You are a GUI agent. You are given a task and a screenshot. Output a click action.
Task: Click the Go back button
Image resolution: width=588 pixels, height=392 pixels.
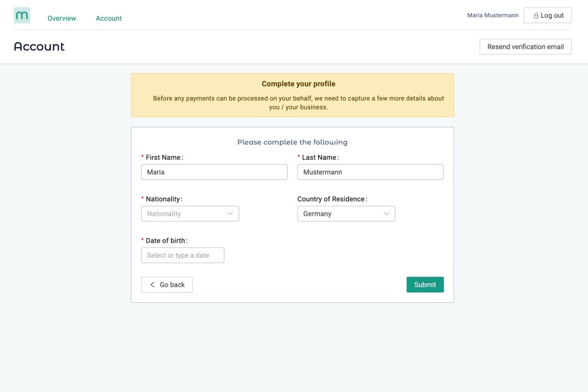coord(167,285)
